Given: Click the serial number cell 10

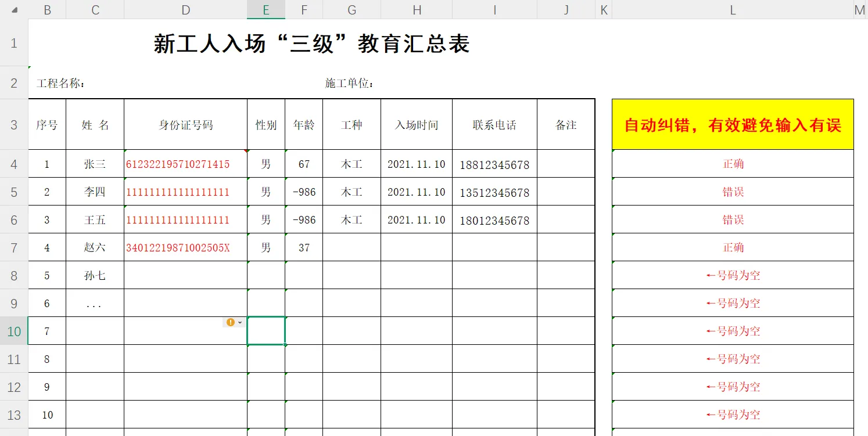Looking at the screenshot, I should pyautogui.click(x=47, y=415).
